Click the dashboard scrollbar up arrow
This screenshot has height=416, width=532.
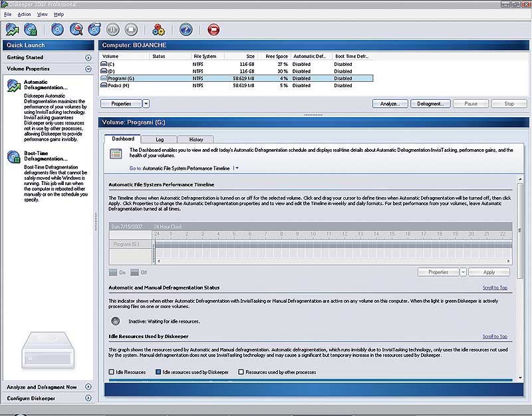pos(520,179)
